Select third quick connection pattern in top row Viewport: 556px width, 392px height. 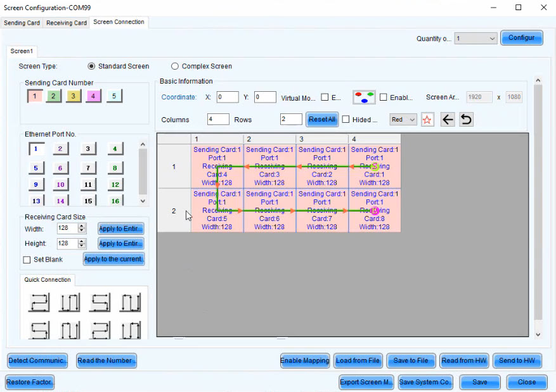pyautogui.click(x=100, y=302)
